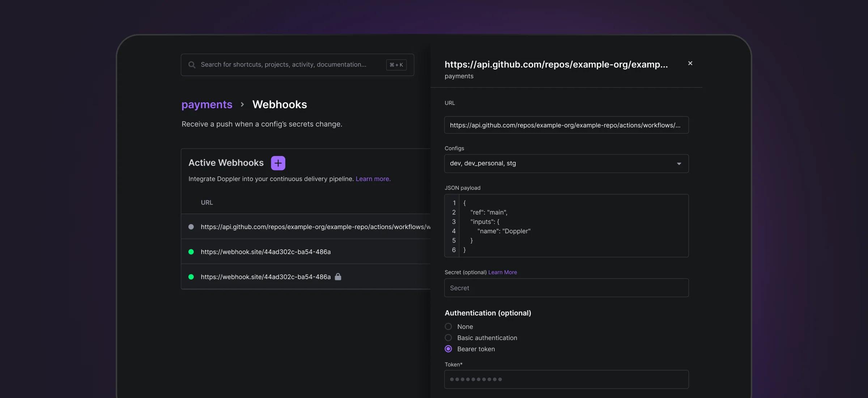Click Learn More link next to Secret
Viewport: 868px width, 398px height.
coord(502,272)
